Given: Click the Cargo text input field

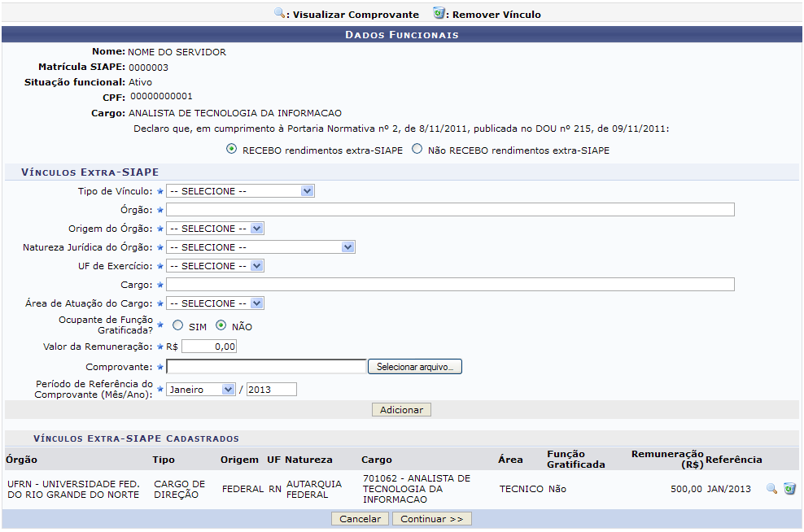Looking at the screenshot, I should (450, 285).
